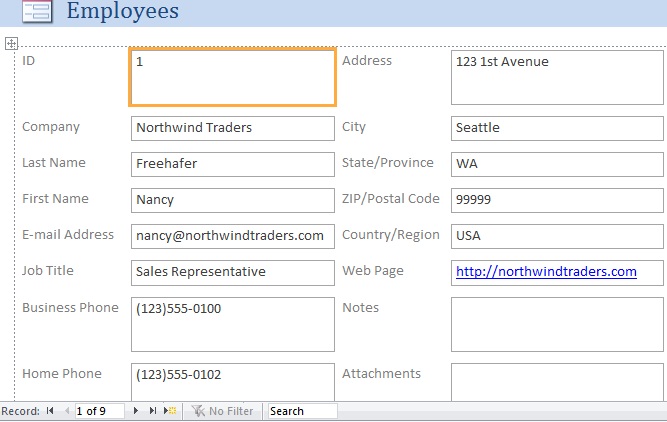This screenshot has width=667, height=422.
Task: Select the First Name label
Action: coord(55,199)
